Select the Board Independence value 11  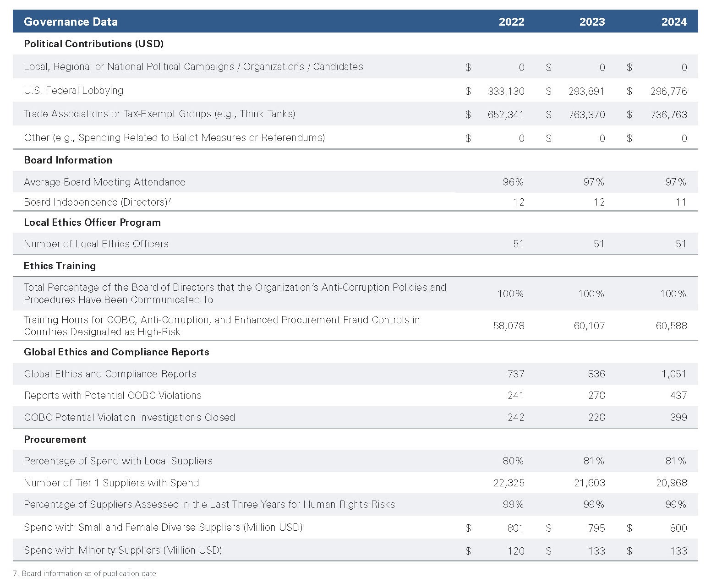(681, 202)
